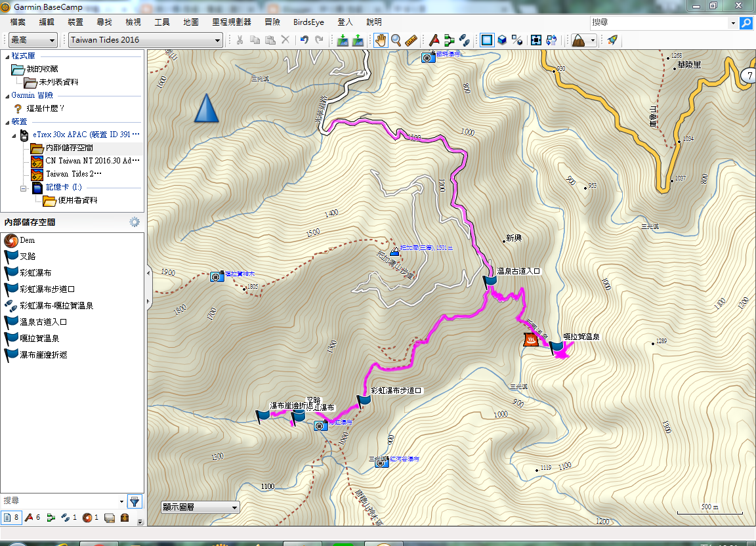Collapse the 記憶卡 (I:) node

point(23,188)
